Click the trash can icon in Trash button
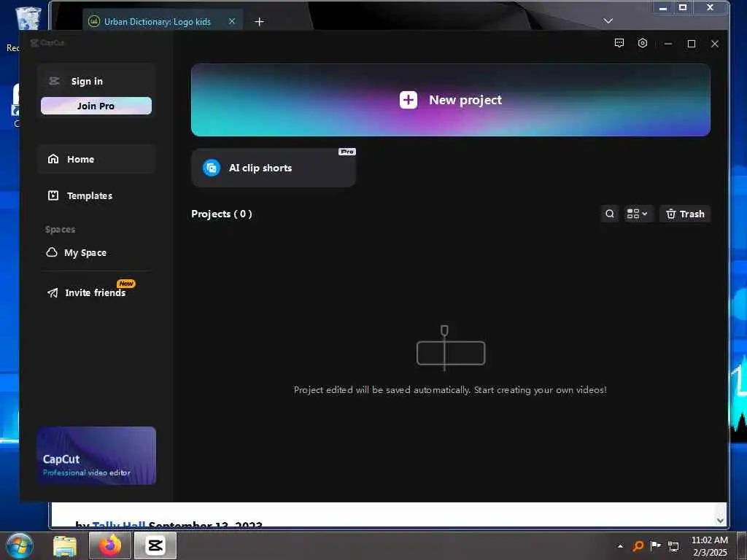Image resolution: width=747 pixels, height=560 pixels. (671, 214)
